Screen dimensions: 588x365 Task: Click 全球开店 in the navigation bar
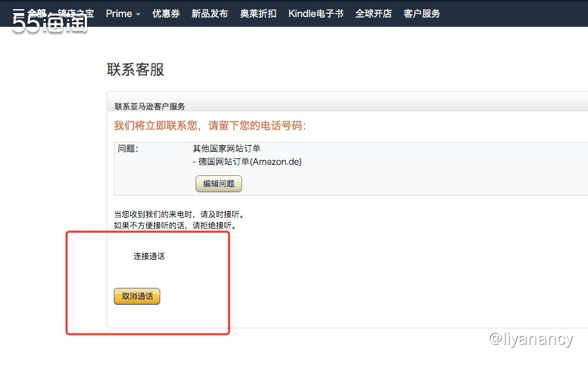[373, 13]
